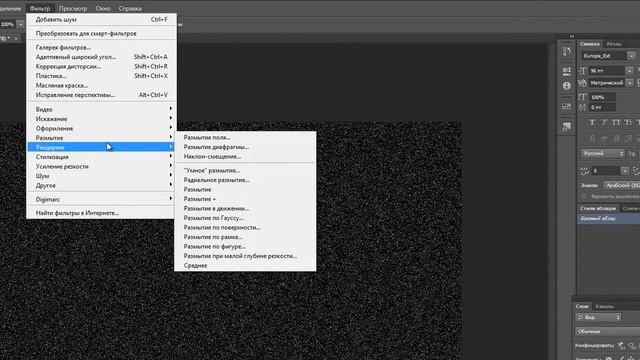Expand the Усиление резкости submenu
The height and width of the screenshot is (360, 640).
[x=102, y=167]
